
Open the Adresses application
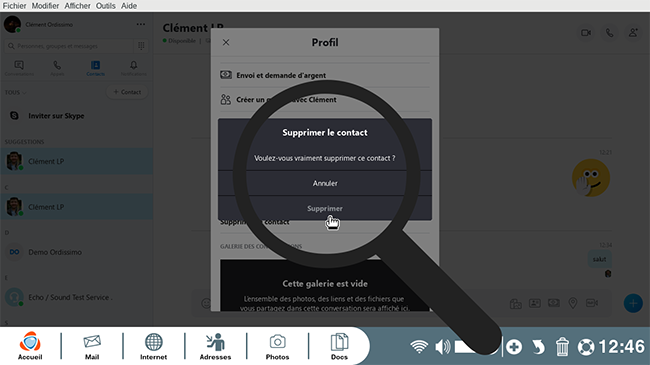216,346
